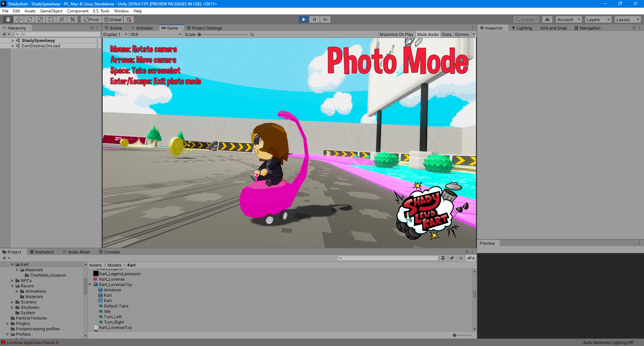Collapse Racers folder
Image resolution: width=644 pixels, height=346 pixels.
tap(12, 286)
